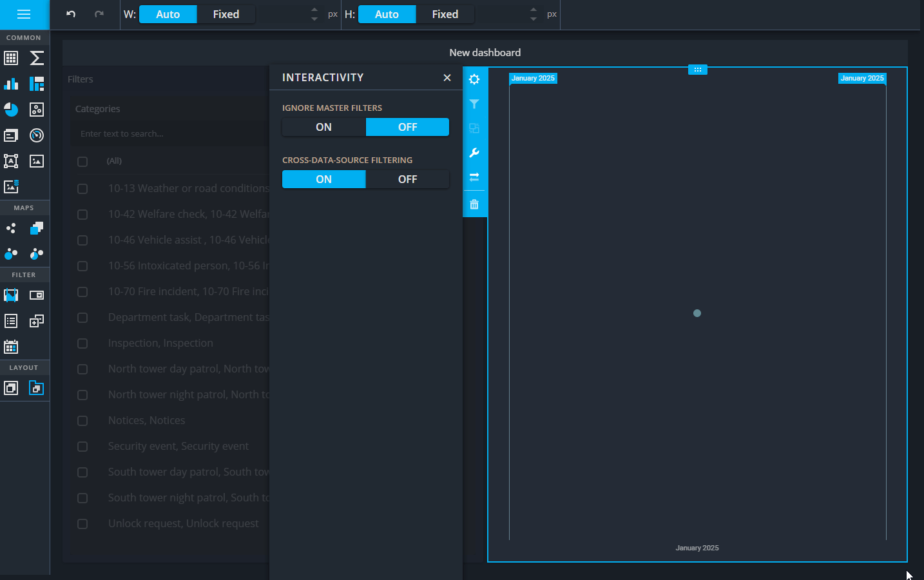Add a Scatter Chart item
Viewport: 924px width, 580px height.
37,110
